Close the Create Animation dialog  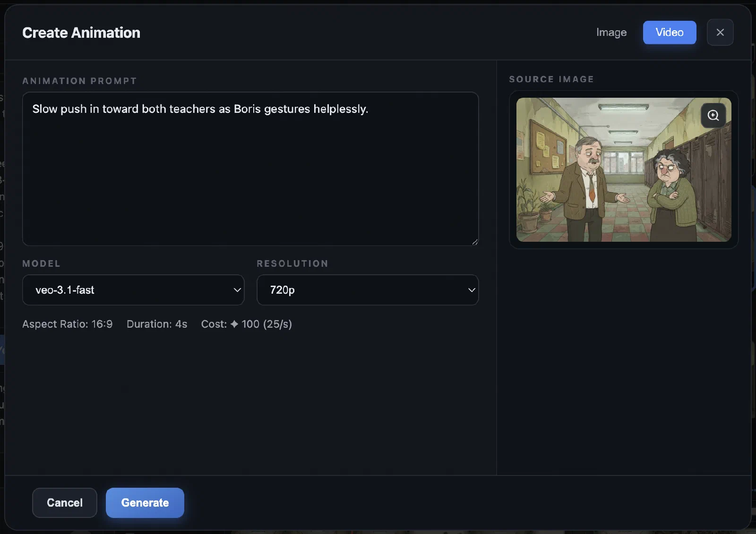[720, 32]
